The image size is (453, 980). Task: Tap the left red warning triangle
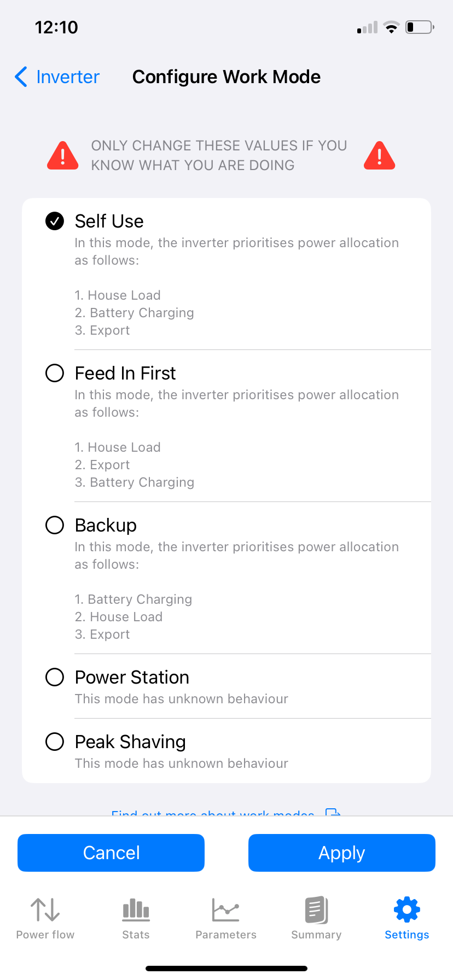pos(63,156)
